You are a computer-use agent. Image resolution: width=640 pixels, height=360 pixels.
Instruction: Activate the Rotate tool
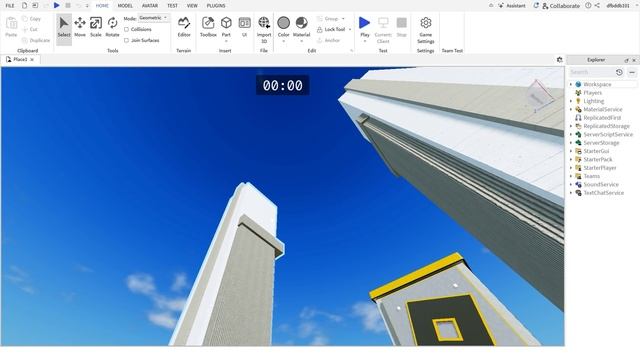click(x=112, y=27)
